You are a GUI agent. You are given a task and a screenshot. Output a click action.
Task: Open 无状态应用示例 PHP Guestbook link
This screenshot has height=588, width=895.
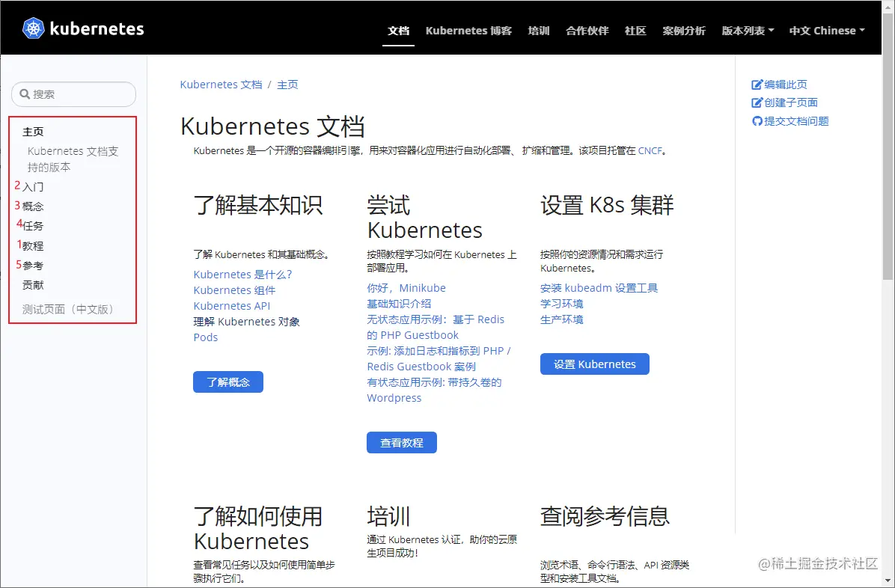pyautogui.click(x=436, y=327)
